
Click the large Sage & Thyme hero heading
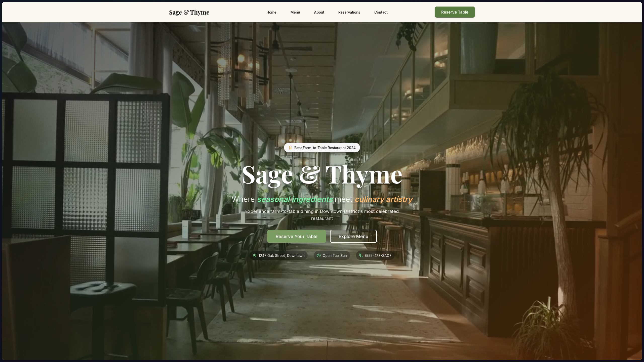point(322,175)
